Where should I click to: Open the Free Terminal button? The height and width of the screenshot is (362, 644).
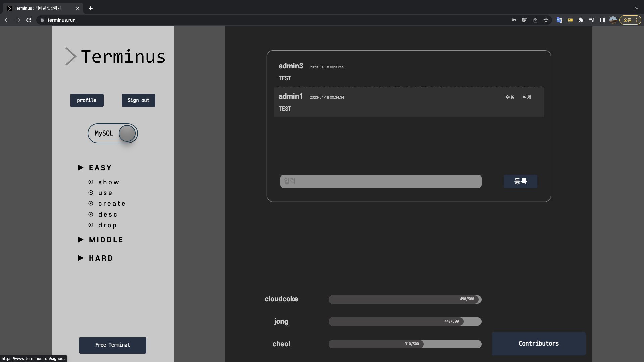click(x=112, y=345)
